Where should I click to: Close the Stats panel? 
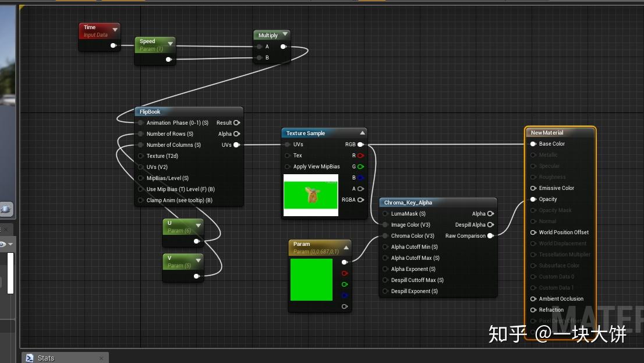(102, 357)
